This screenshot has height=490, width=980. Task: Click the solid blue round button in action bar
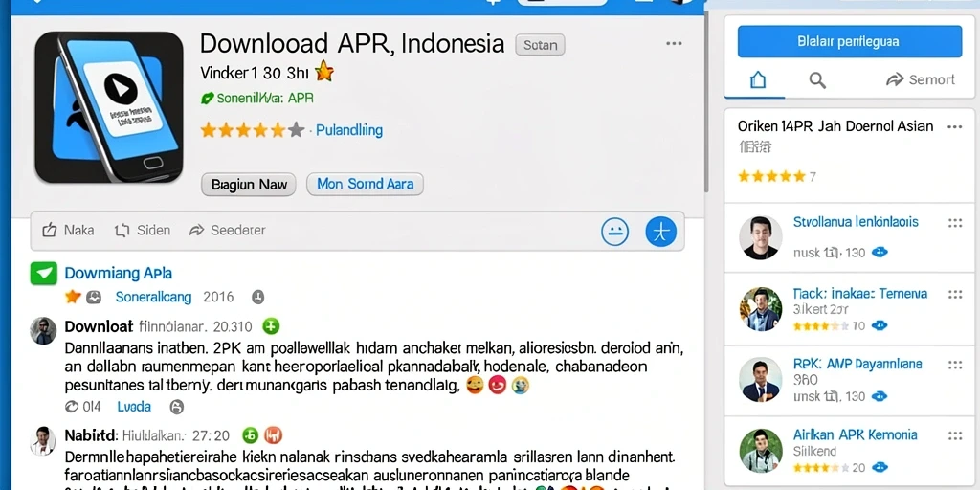click(x=660, y=232)
